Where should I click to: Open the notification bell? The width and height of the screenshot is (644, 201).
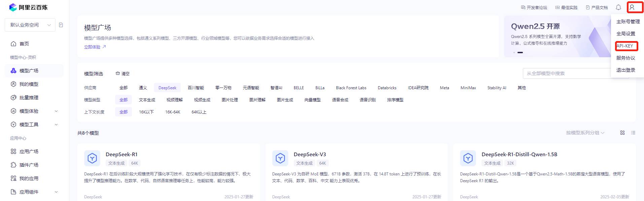618,7
